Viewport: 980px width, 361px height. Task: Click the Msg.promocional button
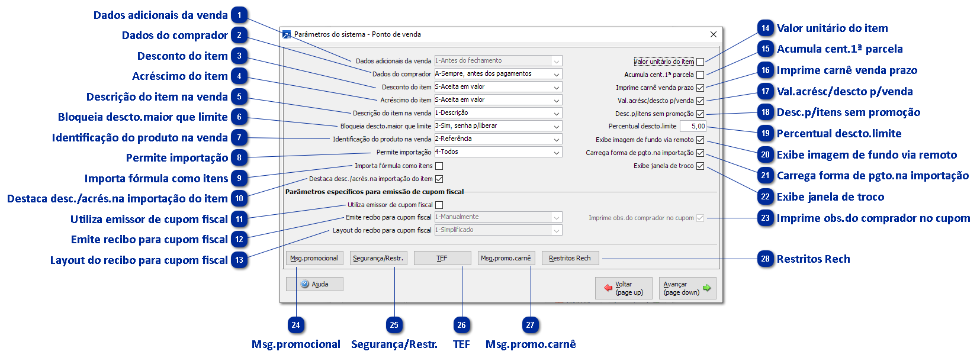click(x=314, y=258)
